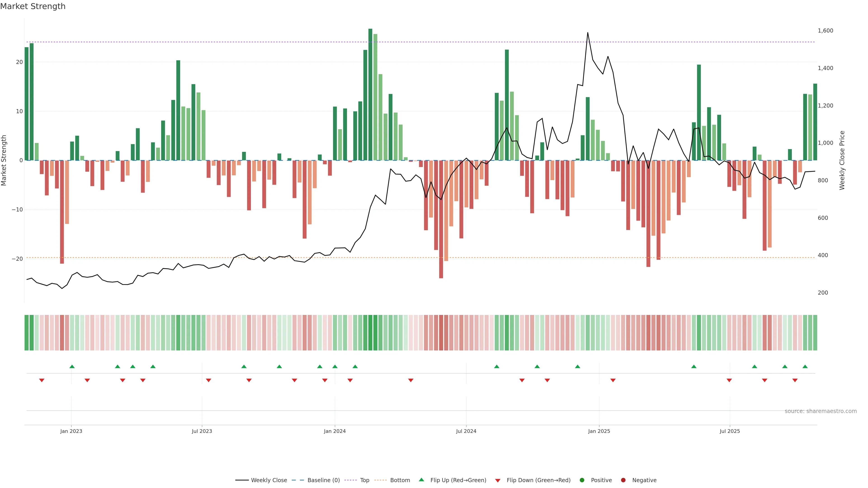Click the blue dashed Baseline line sample in legend
This screenshot has height=488, width=868.
tap(297, 480)
